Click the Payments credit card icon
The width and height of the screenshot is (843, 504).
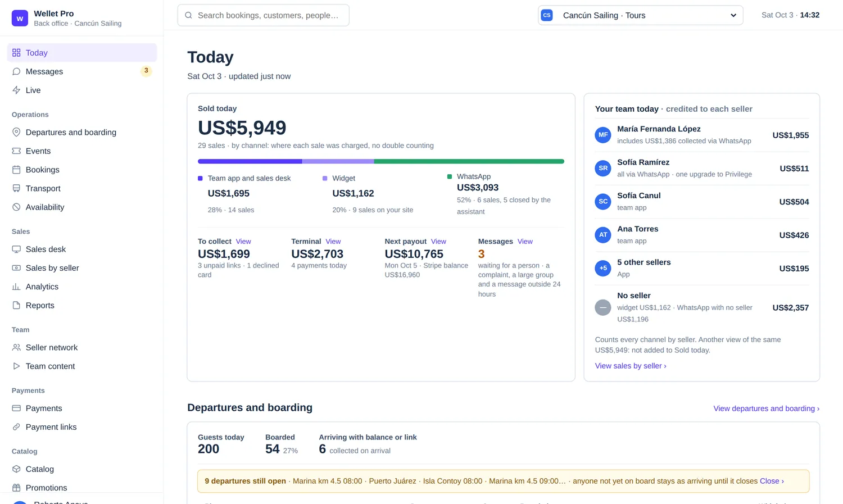pos(16,408)
